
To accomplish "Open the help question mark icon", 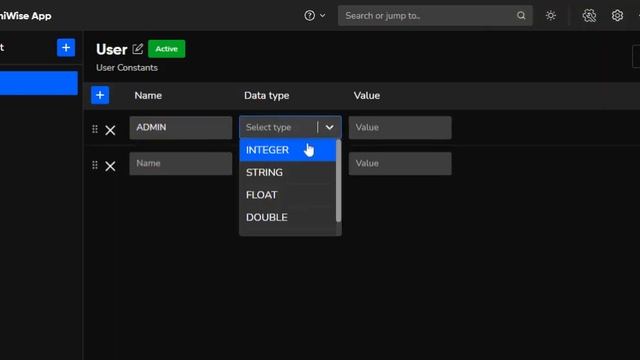I will (309, 16).
